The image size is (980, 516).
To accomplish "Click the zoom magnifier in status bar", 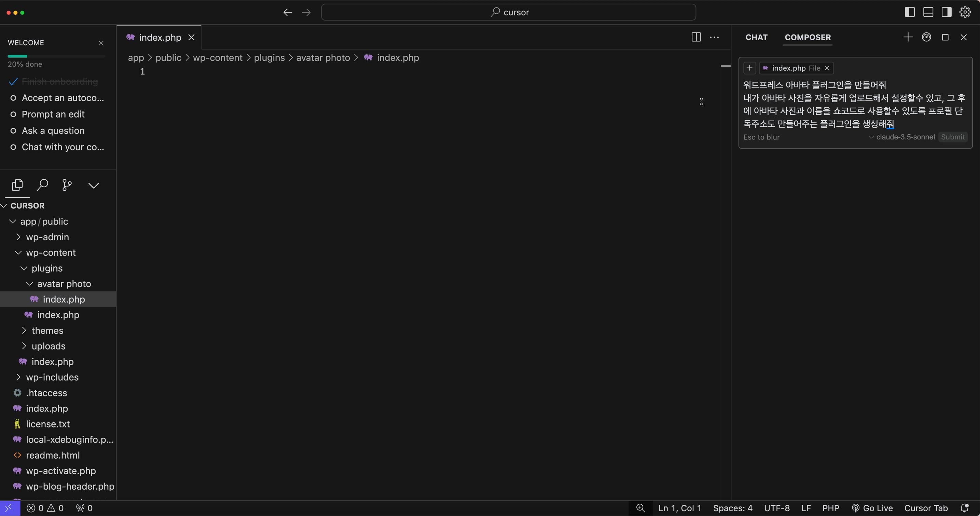I will tap(641, 508).
